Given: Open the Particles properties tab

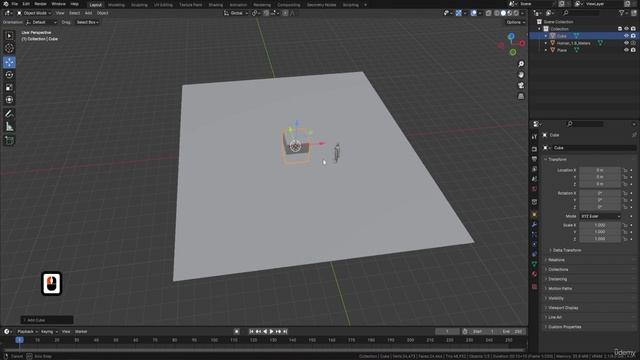Looking at the screenshot, I should click(x=534, y=234).
